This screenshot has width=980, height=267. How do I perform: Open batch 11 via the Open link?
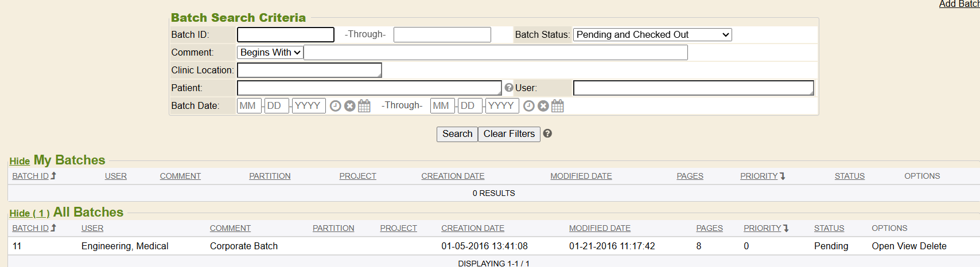coord(882,246)
